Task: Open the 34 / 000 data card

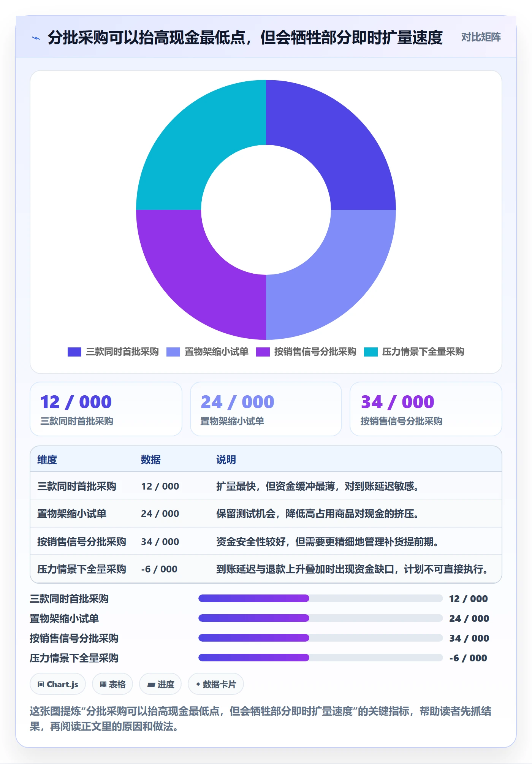Action: [x=426, y=409]
